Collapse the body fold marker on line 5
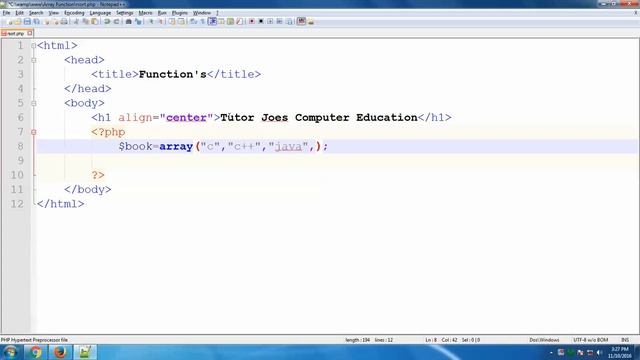 tap(33, 103)
